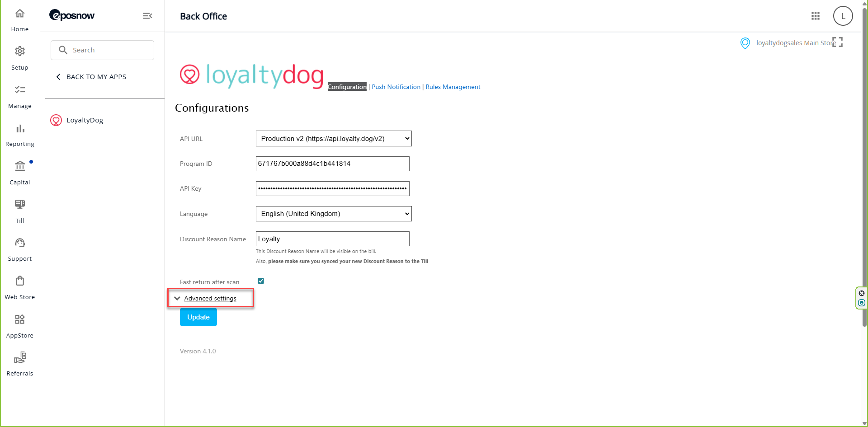Click the Program ID input field
The height and width of the screenshot is (427, 868).
point(333,164)
